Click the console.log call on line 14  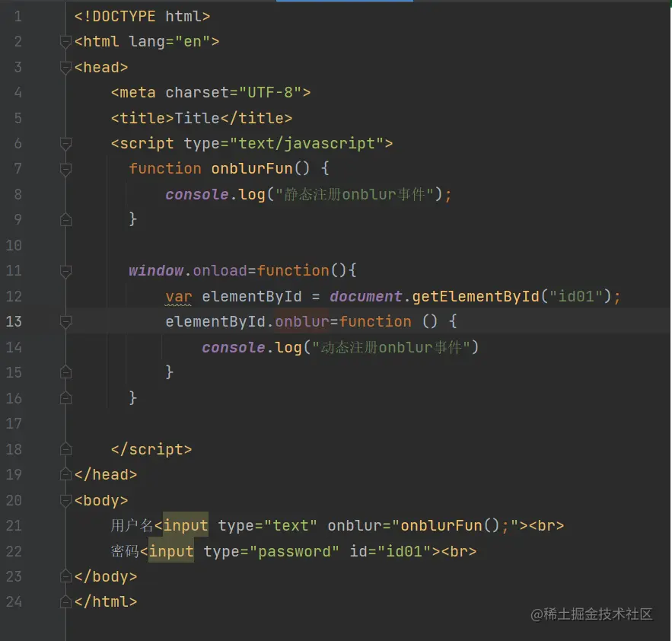(340, 347)
